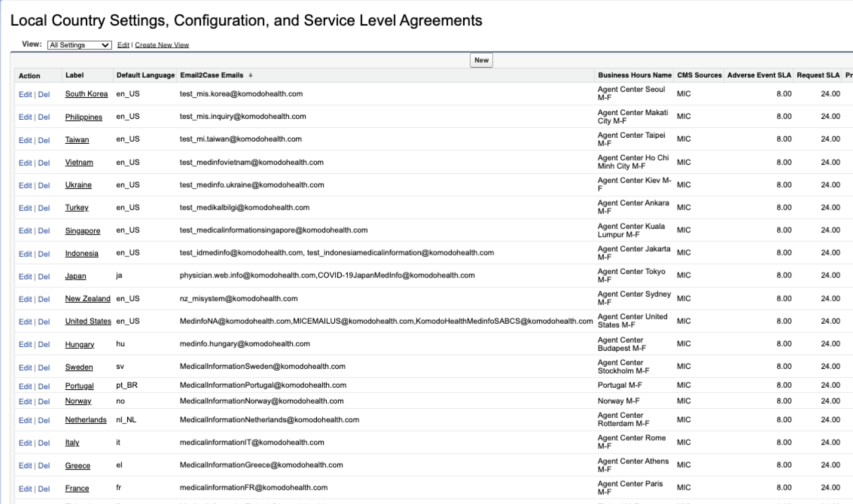Open the Taiwan record
This screenshot has height=504, width=853.
tap(77, 140)
